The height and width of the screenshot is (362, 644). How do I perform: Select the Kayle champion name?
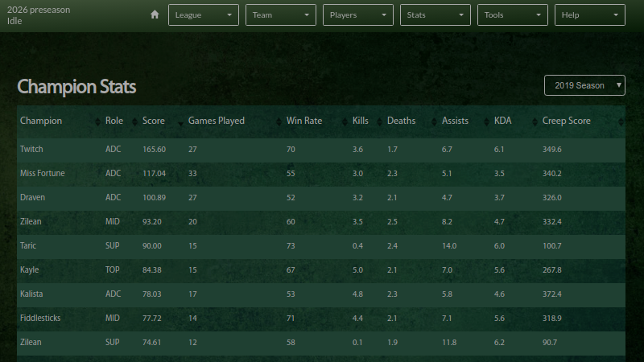(29, 270)
